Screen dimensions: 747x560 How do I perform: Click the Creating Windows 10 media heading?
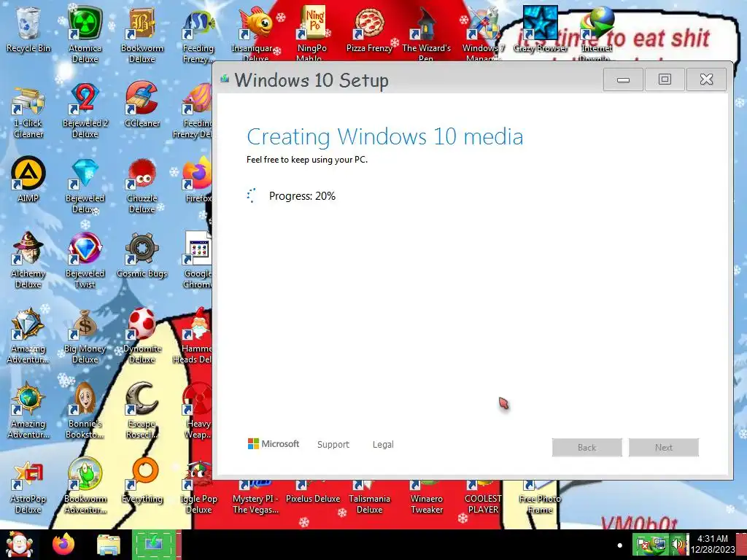tap(385, 136)
